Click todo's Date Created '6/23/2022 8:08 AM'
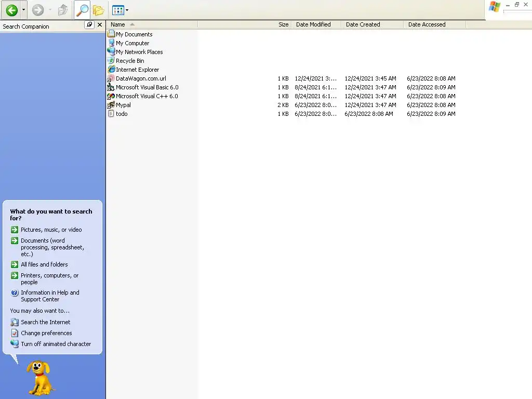The height and width of the screenshot is (399, 532). click(369, 114)
